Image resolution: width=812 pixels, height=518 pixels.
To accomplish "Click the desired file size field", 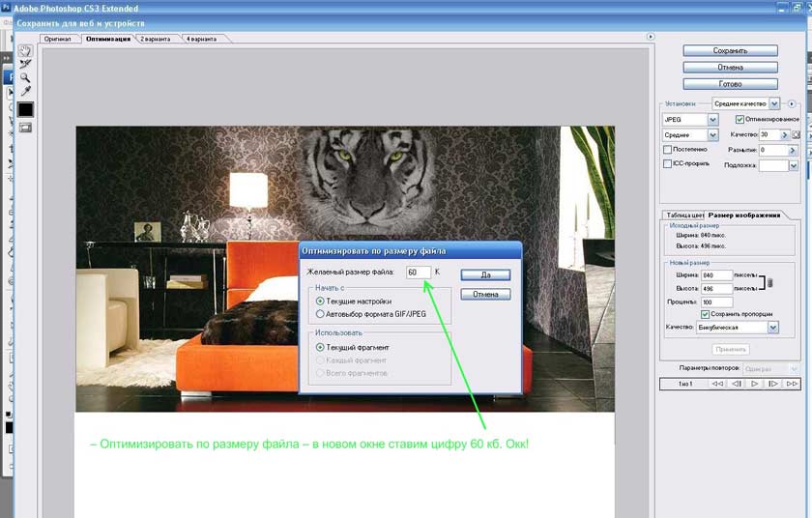I will click(419, 273).
